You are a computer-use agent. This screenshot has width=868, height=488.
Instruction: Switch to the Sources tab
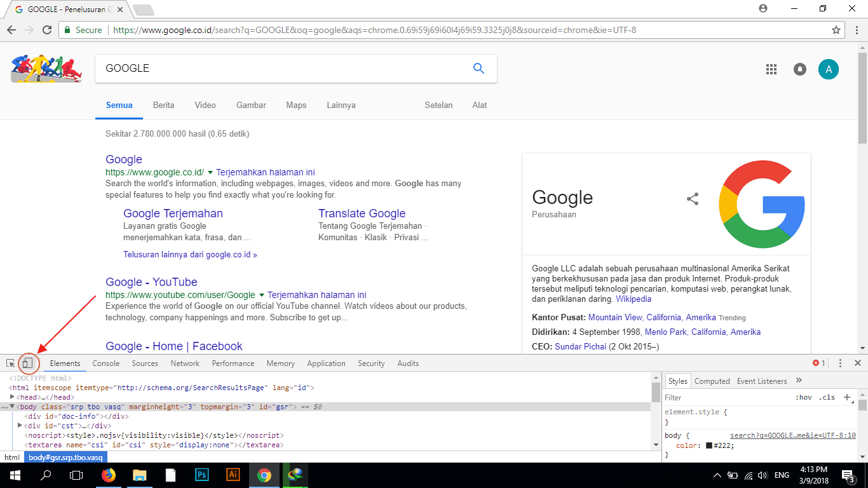point(145,363)
